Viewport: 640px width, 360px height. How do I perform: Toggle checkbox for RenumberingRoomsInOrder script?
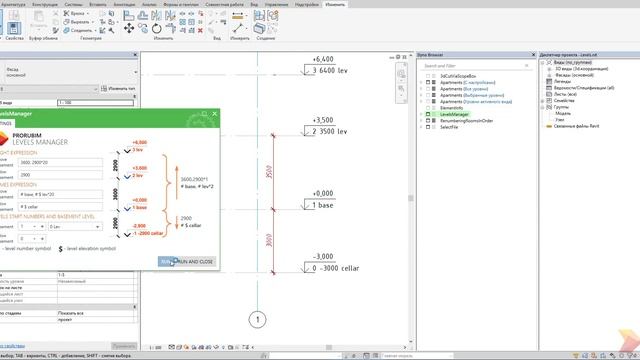(428, 121)
